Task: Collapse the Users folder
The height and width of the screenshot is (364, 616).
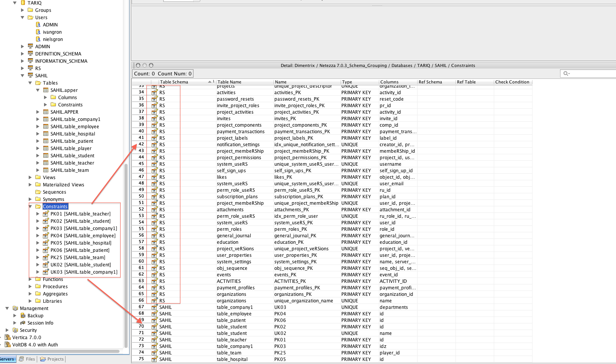Action: point(22,17)
